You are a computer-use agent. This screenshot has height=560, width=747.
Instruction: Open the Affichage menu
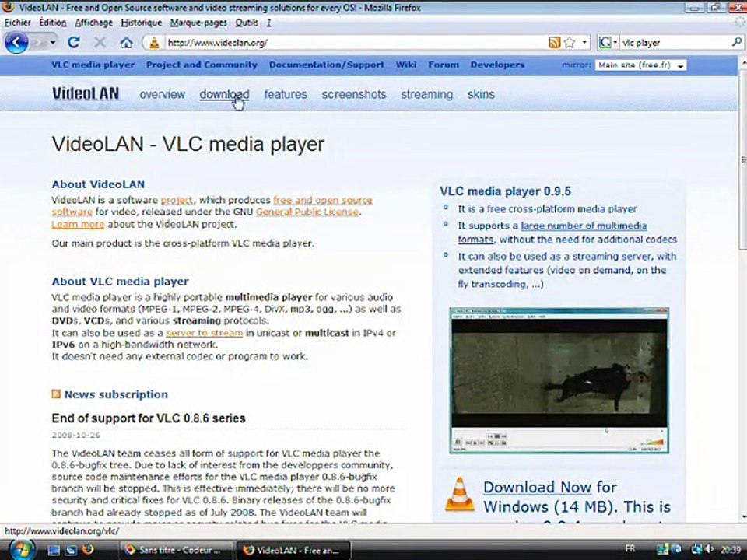(x=93, y=23)
